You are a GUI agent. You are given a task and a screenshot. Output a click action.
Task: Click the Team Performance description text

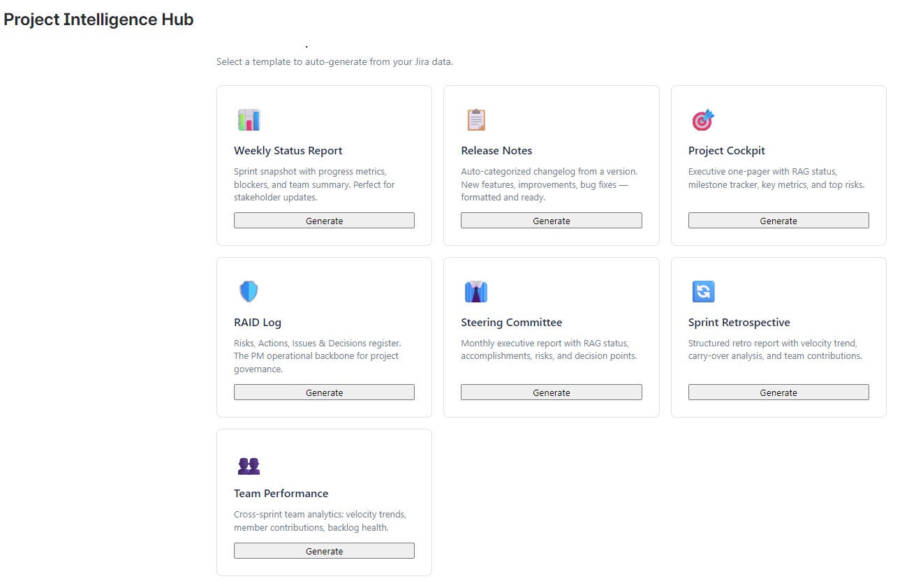320,521
